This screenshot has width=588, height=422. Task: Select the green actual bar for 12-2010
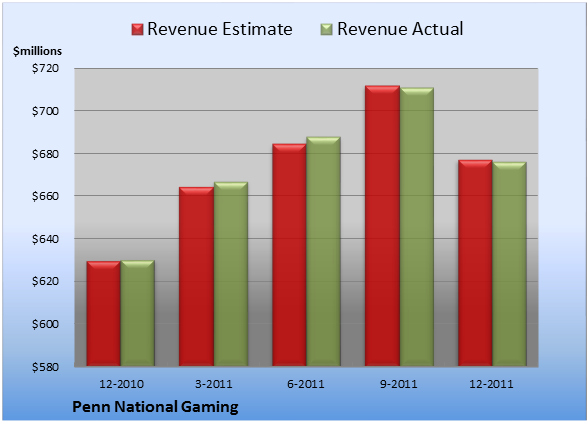click(138, 313)
